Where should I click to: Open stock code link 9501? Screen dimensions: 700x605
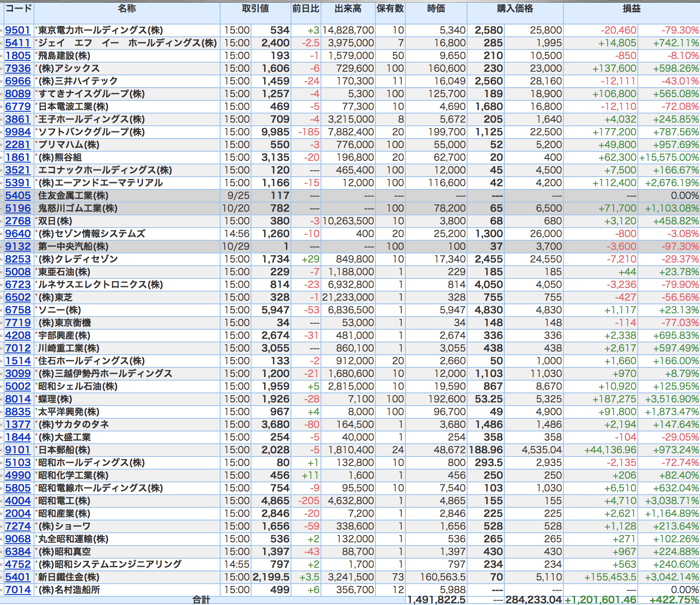pyautogui.click(x=18, y=30)
